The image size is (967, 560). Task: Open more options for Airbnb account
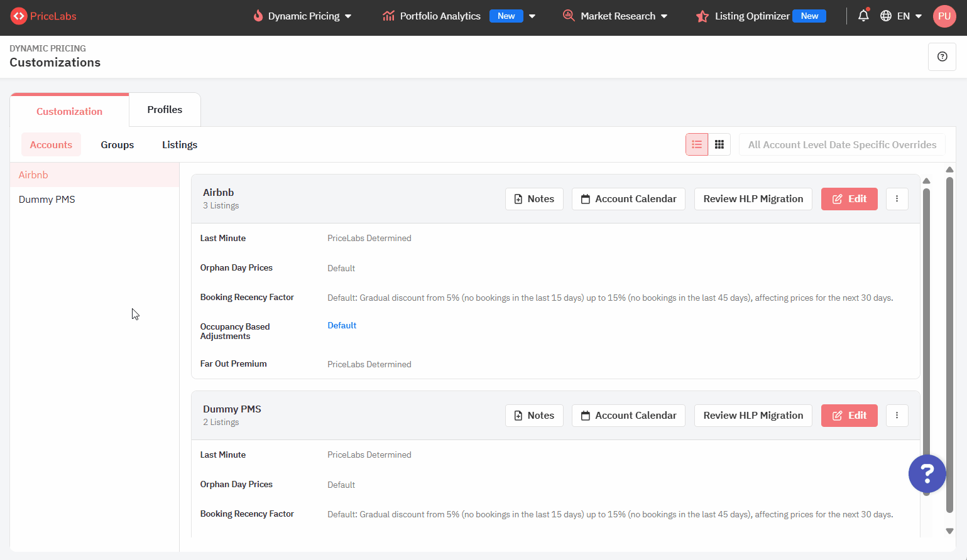pyautogui.click(x=897, y=199)
